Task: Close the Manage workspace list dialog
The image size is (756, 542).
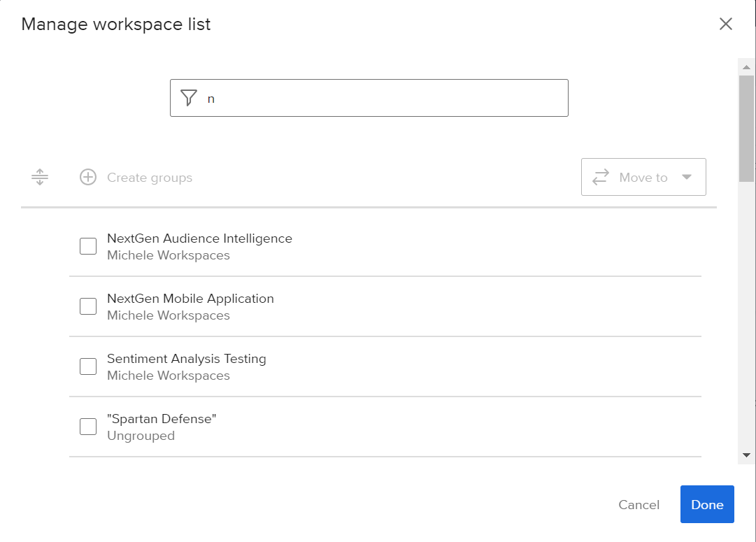Action: click(726, 24)
